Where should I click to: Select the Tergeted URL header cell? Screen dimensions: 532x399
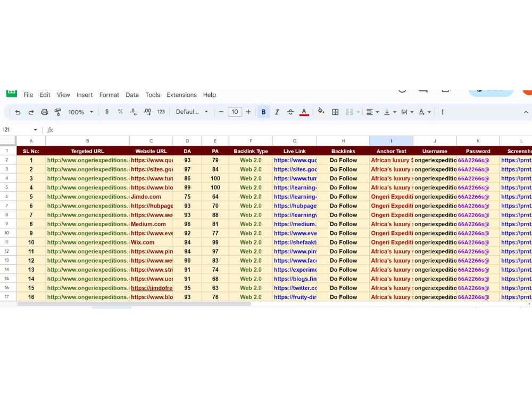pyautogui.click(x=88, y=151)
